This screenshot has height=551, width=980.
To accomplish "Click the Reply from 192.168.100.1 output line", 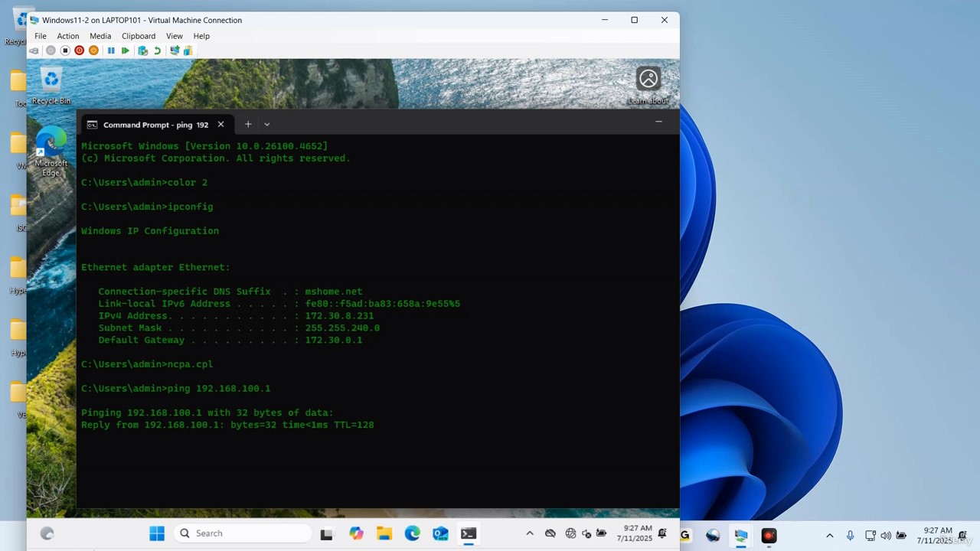I will point(227,425).
